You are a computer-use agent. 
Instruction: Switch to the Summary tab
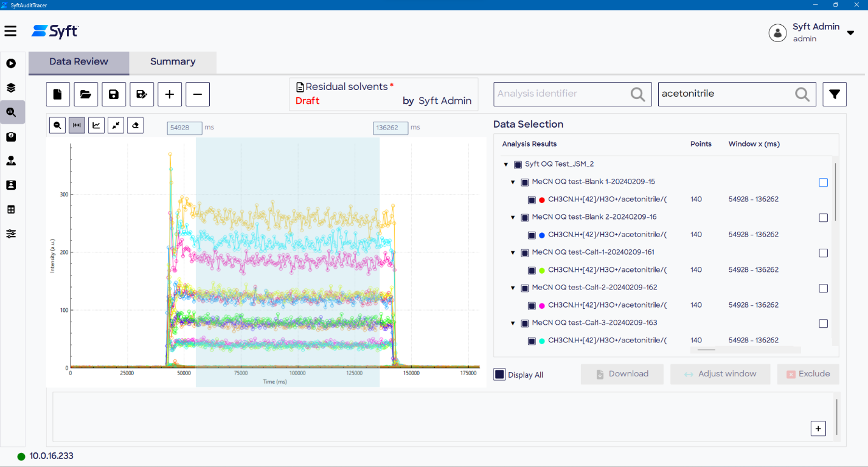[x=173, y=62]
